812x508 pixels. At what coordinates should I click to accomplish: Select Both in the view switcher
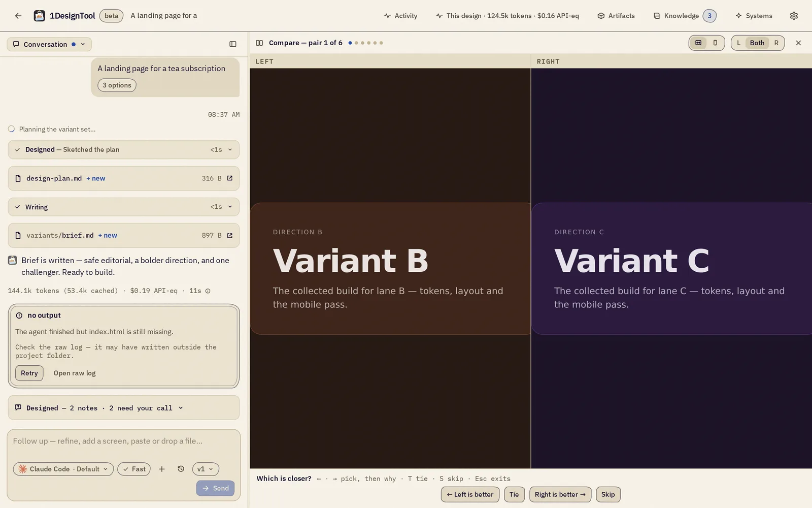point(757,43)
